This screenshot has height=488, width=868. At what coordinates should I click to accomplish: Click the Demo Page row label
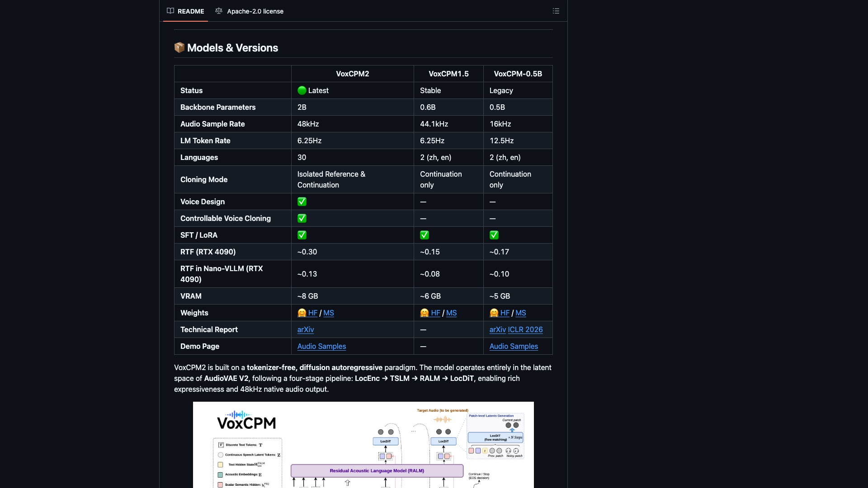click(200, 346)
